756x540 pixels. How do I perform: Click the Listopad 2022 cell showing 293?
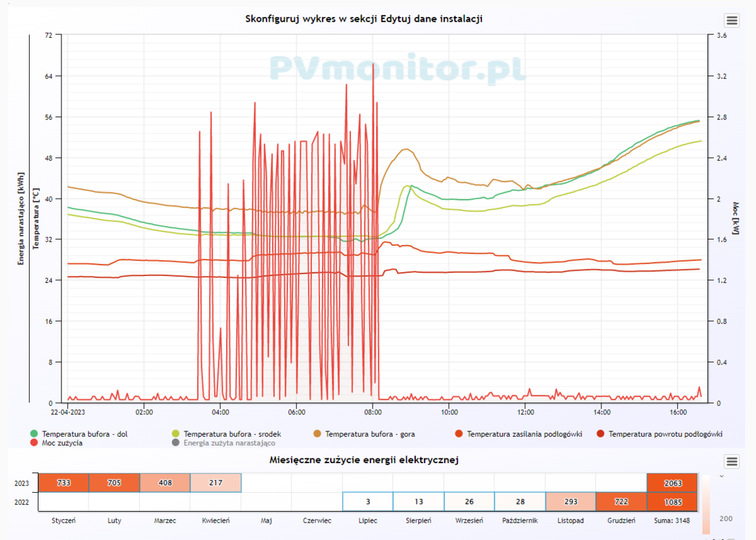tap(570, 502)
